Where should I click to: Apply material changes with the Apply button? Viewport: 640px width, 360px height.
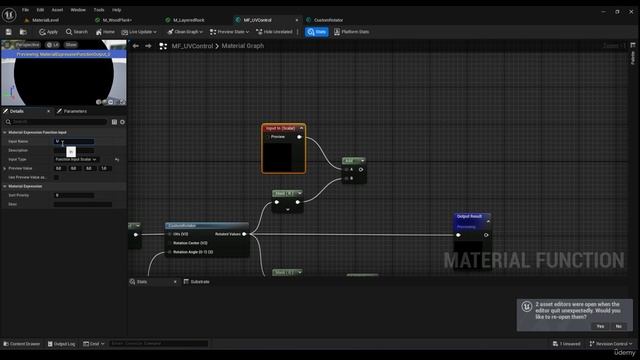[x=48, y=32]
